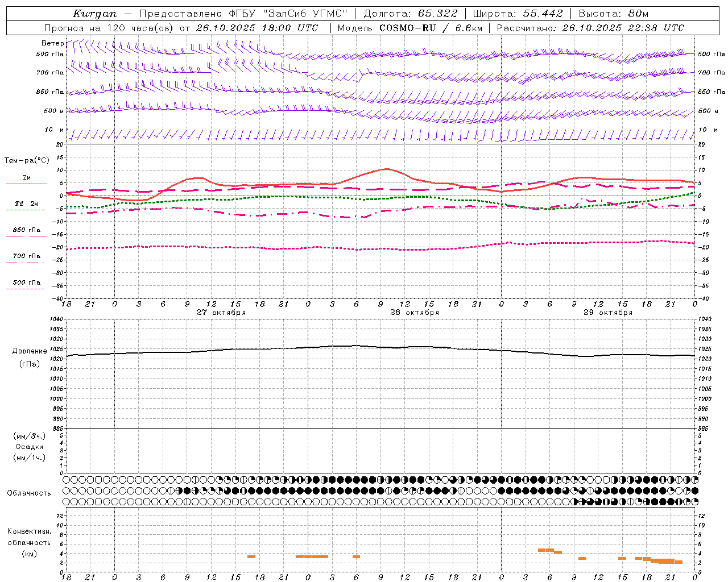Viewport: 728px width, 582px height.
Task: Click the lone orange convective bar at 28 October 6h
Action: pyautogui.click(x=356, y=556)
